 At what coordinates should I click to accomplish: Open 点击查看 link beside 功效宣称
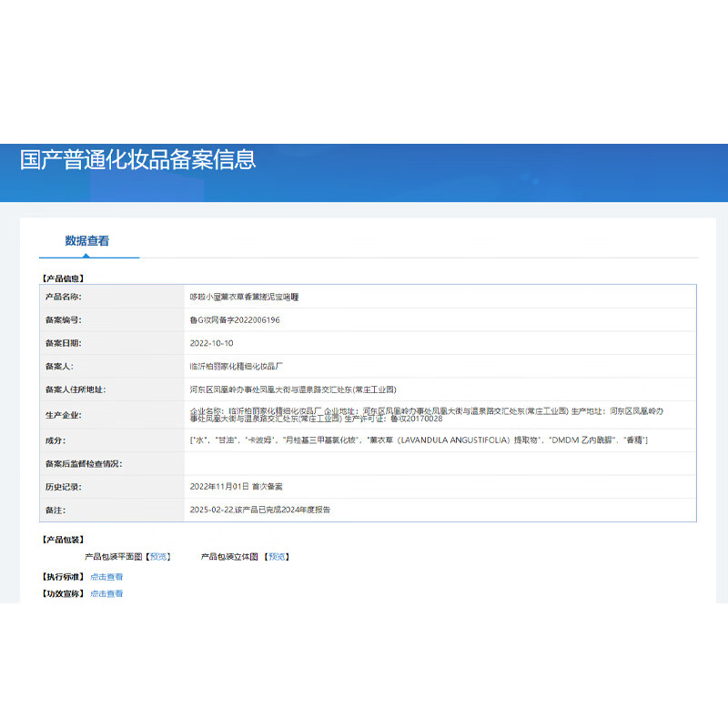pos(106,593)
